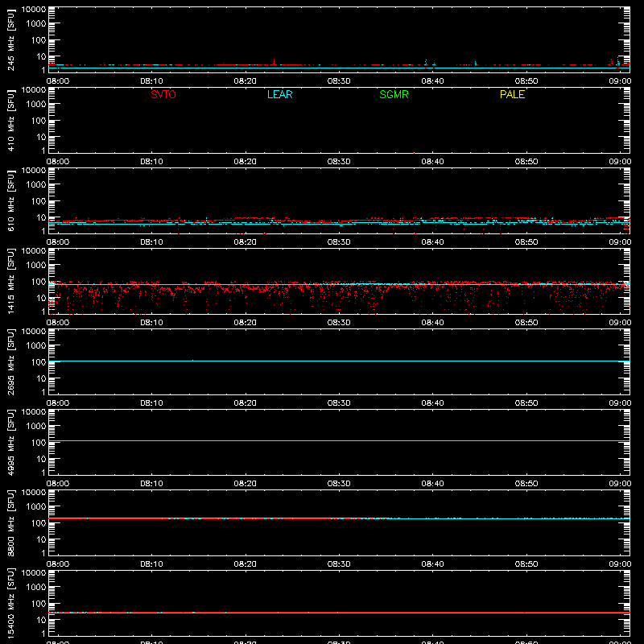Click 08:50 time label below 4995 MHz panel
This screenshot has width=644, height=644.
[526, 484]
